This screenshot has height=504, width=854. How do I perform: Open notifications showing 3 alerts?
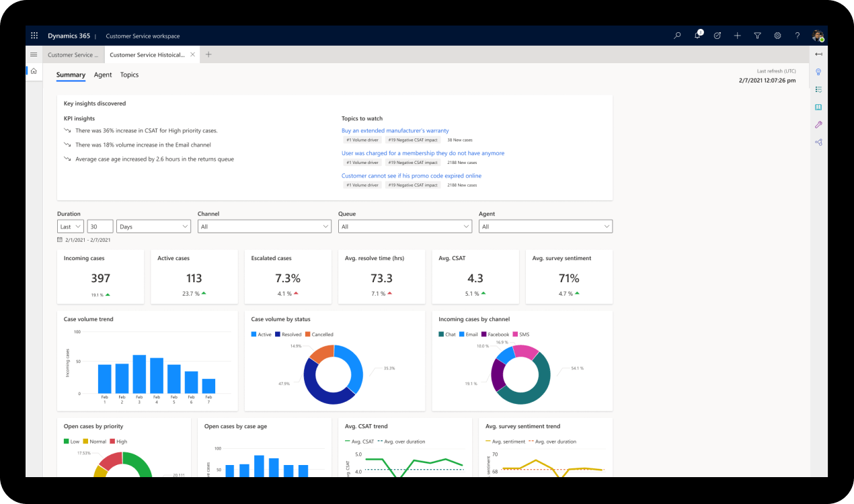point(697,36)
